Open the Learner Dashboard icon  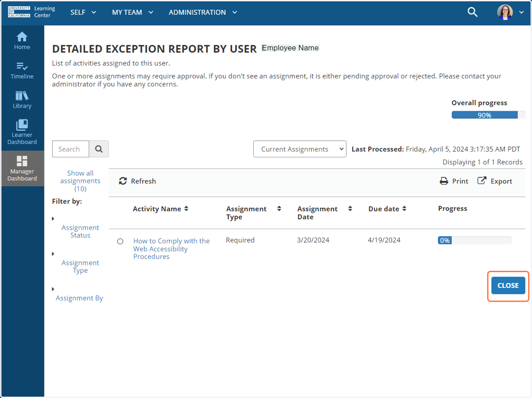coord(22,132)
